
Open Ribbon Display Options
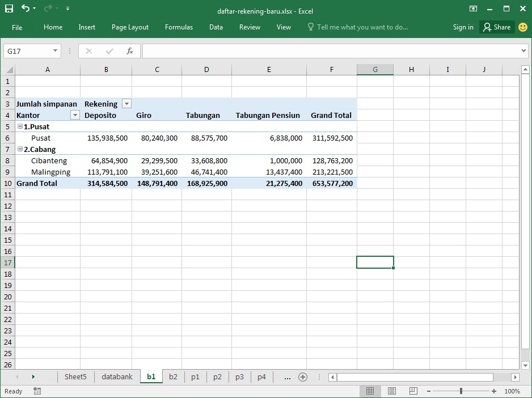pyautogui.click(x=473, y=9)
